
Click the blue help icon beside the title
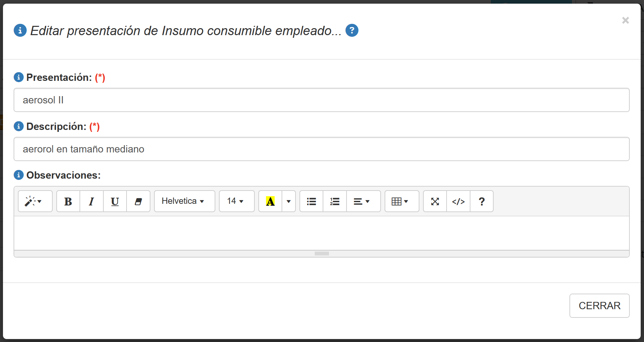pos(352,30)
